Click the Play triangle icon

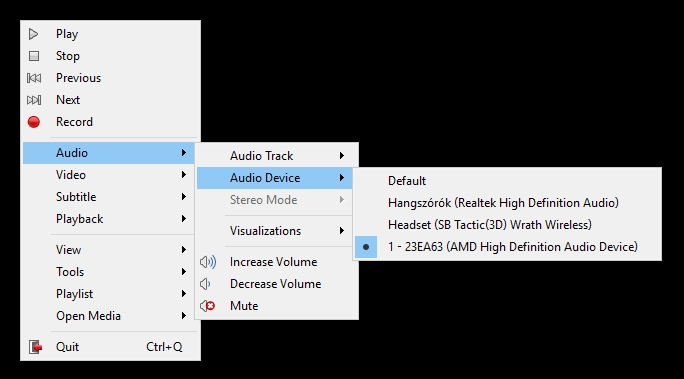tap(34, 34)
